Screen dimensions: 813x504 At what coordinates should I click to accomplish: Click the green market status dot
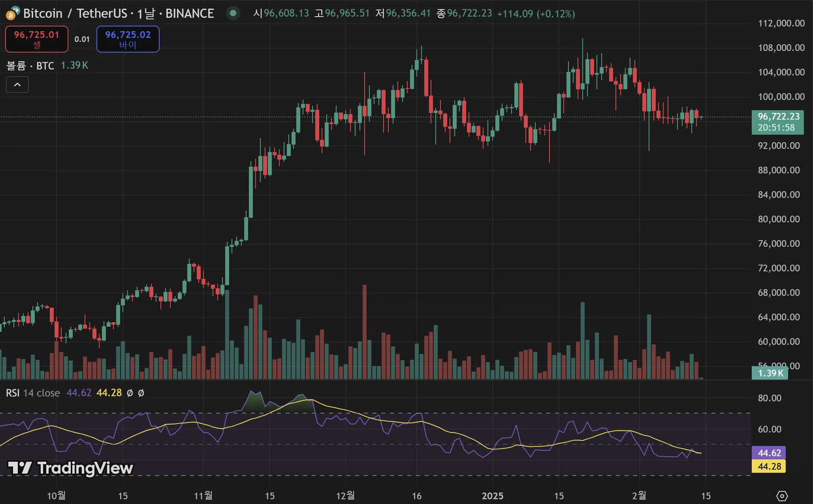coord(233,13)
